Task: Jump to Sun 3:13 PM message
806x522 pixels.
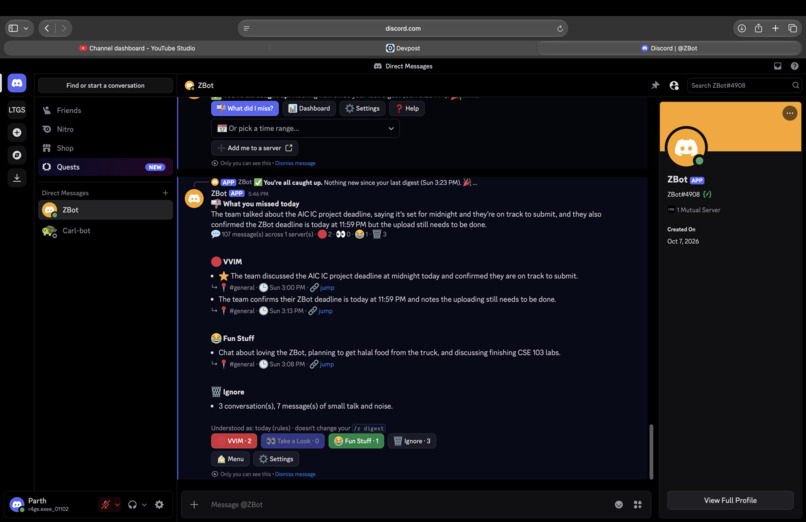Action: tap(325, 311)
